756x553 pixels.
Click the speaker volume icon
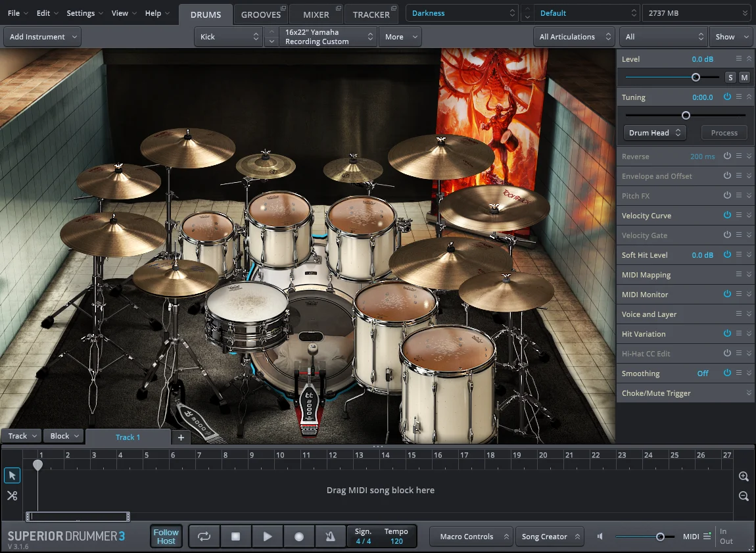pos(600,537)
